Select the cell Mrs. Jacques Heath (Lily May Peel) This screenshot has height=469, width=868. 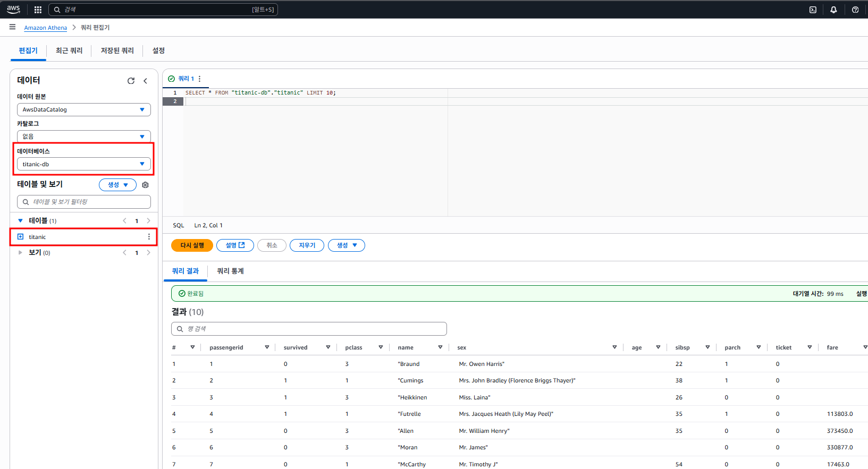pos(506,414)
